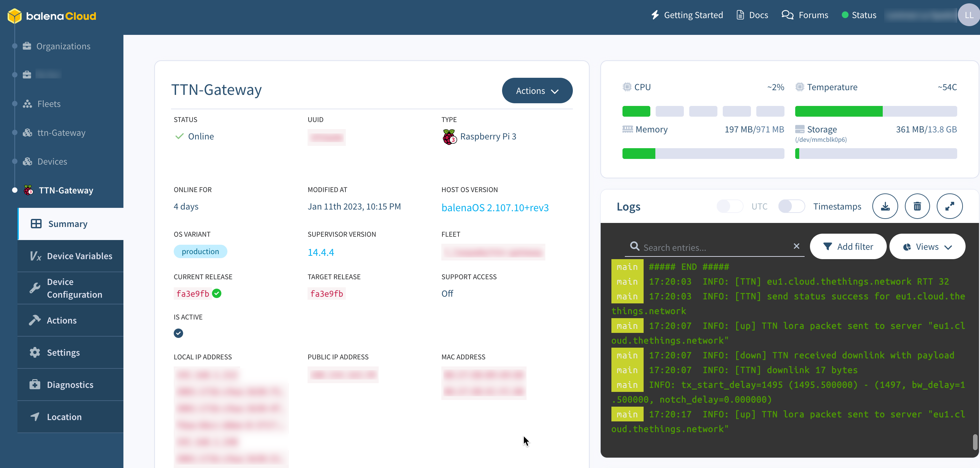Check the Status page link

pyautogui.click(x=859, y=15)
